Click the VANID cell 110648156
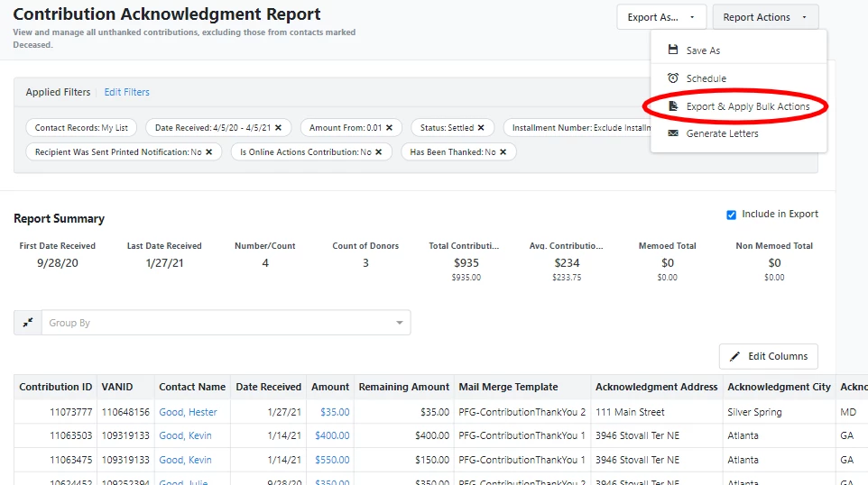This screenshot has height=485, width=868. [125, 412]
